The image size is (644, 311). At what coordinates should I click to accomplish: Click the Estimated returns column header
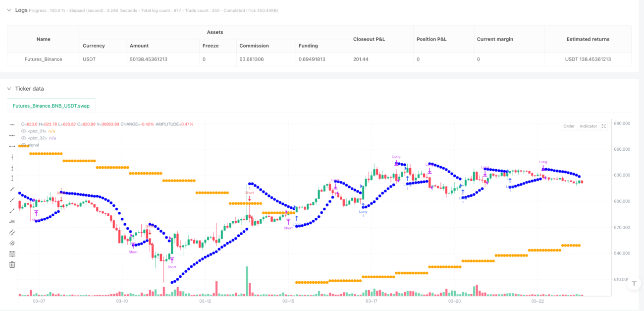tap(588, 39)
